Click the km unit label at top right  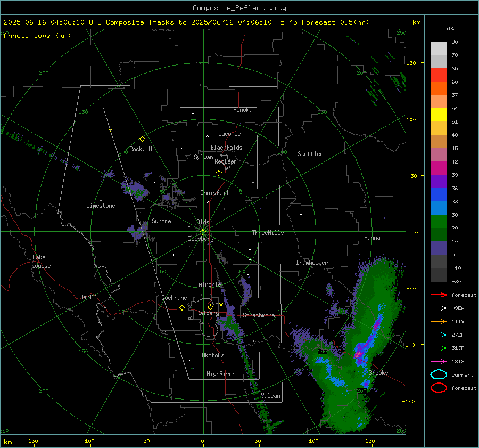click(416, 22)
